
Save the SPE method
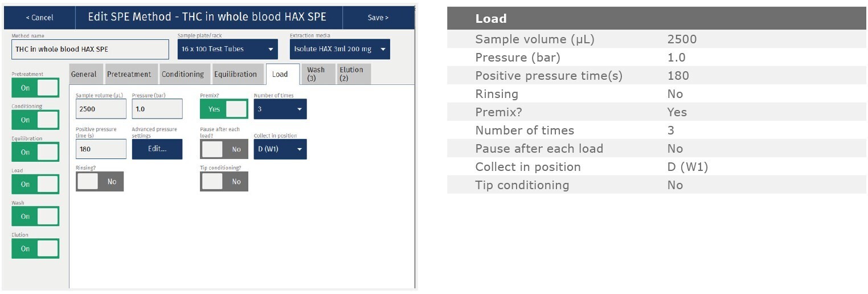378,18
